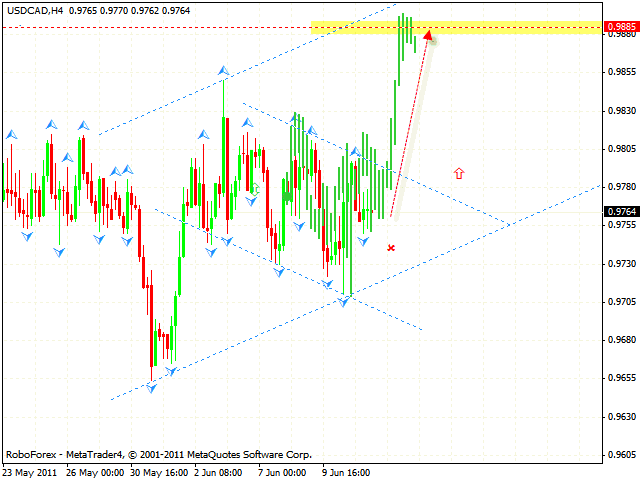Select the fractal arrow above the highest red candle
This screenshot has height=480, width=640.
223,71
